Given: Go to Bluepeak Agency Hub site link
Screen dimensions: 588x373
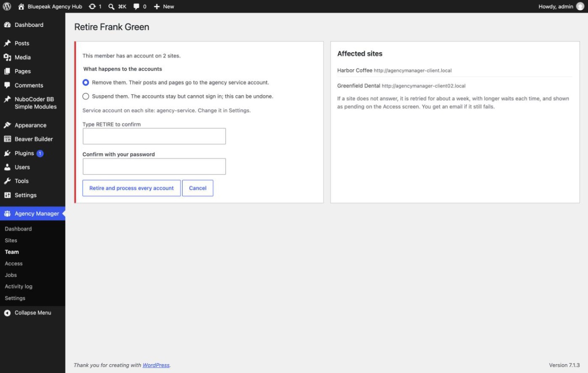Looking at the screenshot, I should [x=50, y=6].
